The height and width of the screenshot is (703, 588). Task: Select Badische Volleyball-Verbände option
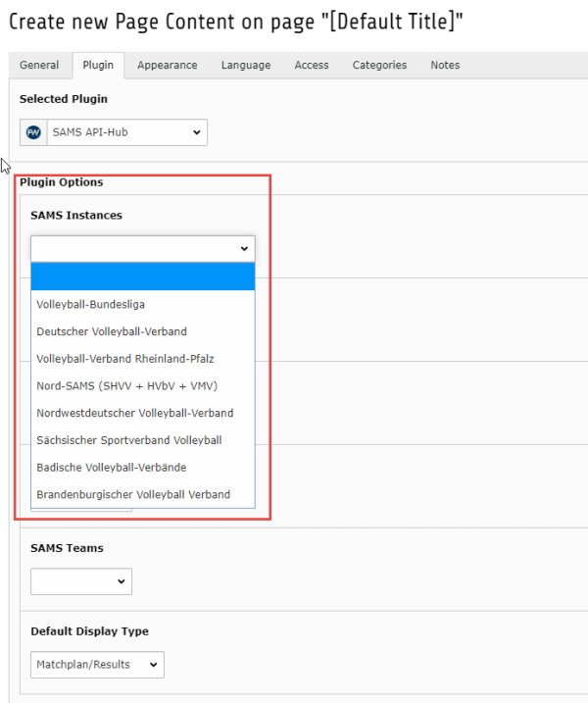click(x=143, y=467)
